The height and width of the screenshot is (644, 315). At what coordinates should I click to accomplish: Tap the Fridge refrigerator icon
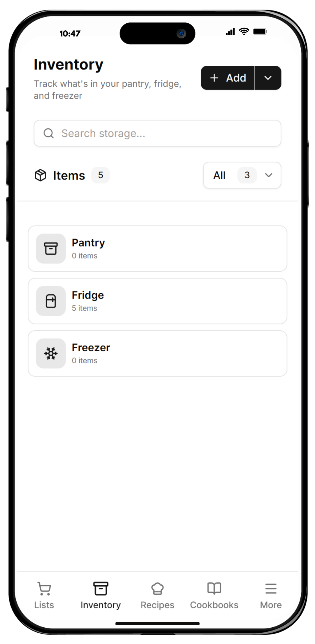pyautogui.click(x=51, y=301)
